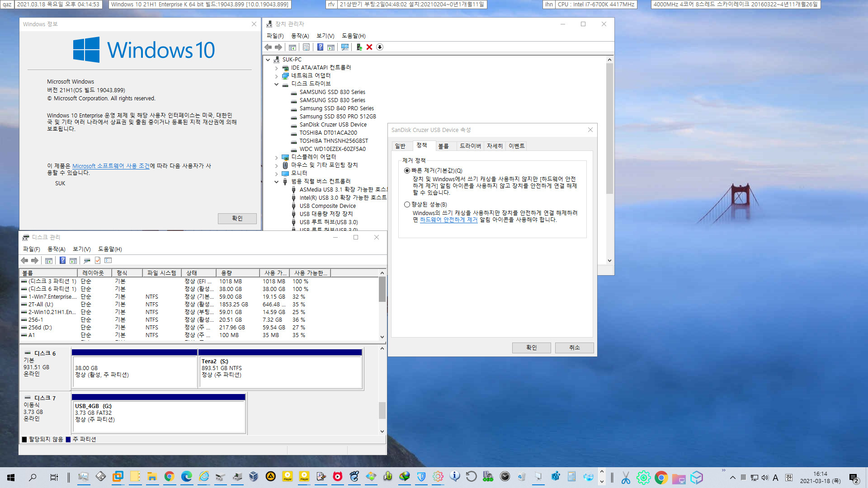Screen dimensions: 868x488
Task: Expand mice and pointing devices node
Action: pyautogui.click(x=276, y=165)
